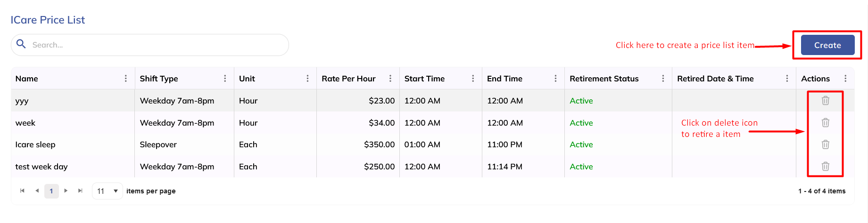Screen dimensions: 868x223
Task: Open Retired Date & Time column menu
Action: coord(787,79)
